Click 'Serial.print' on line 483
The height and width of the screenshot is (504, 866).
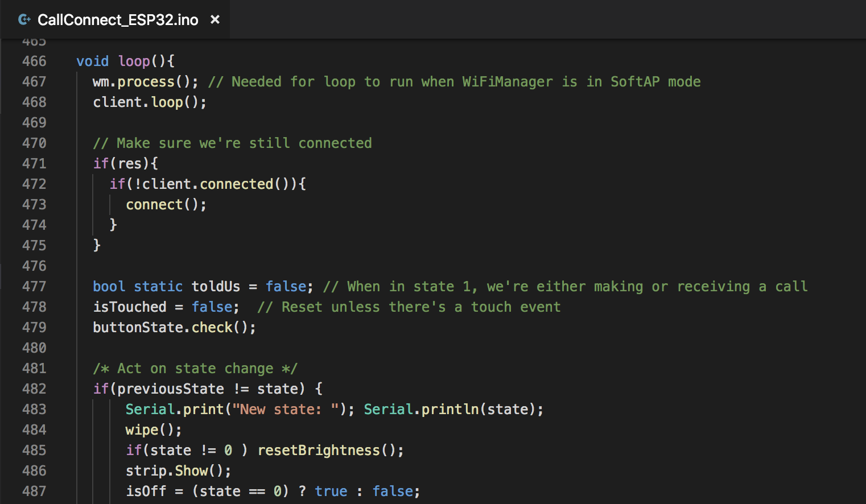[175, 410]
